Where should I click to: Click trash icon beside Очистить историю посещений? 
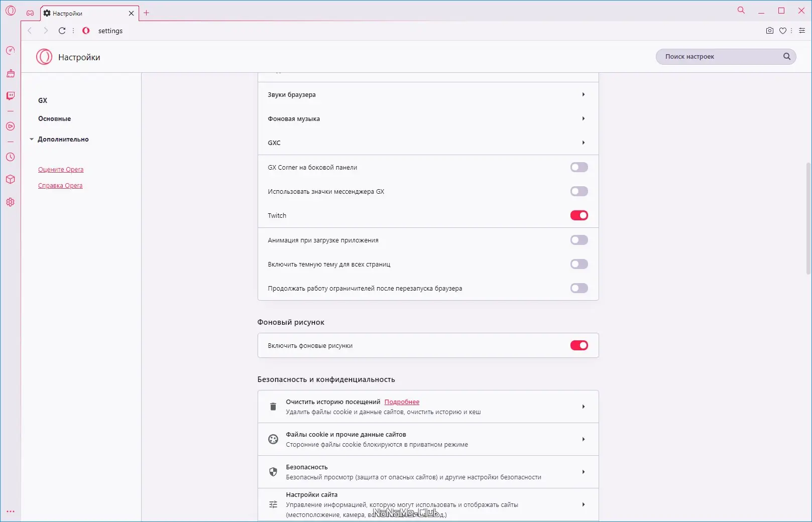(273, 407)
